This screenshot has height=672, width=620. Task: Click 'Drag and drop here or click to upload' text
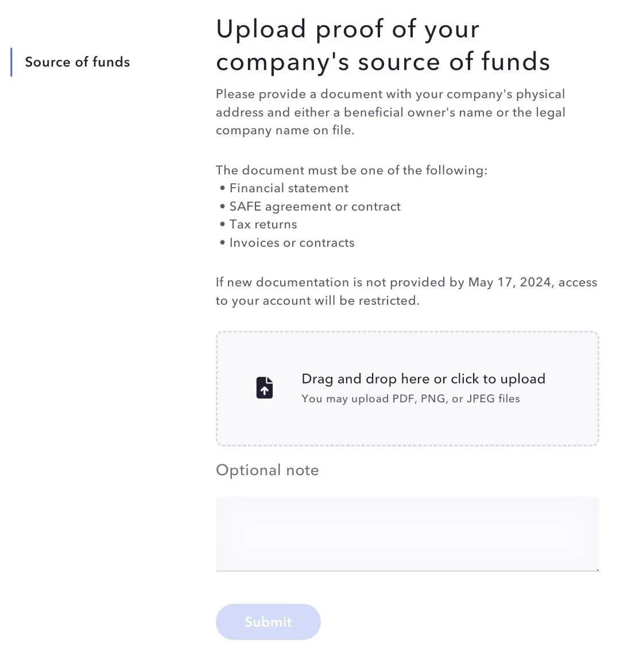(x=424, y=379)
